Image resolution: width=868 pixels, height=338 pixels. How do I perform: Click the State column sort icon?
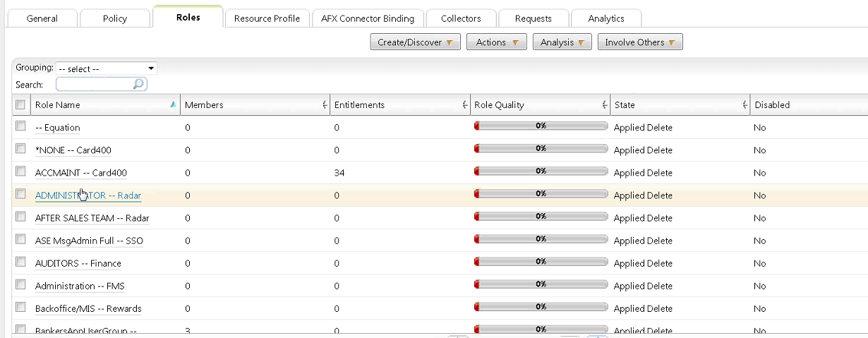(745, 105)
